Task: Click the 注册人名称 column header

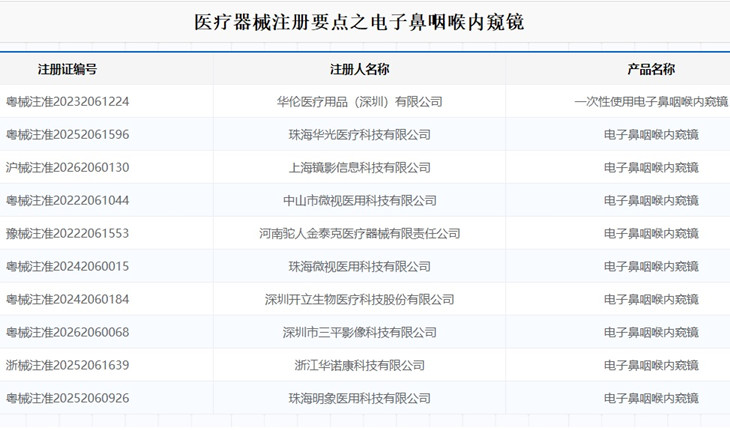Action: (x=359, y=70)
